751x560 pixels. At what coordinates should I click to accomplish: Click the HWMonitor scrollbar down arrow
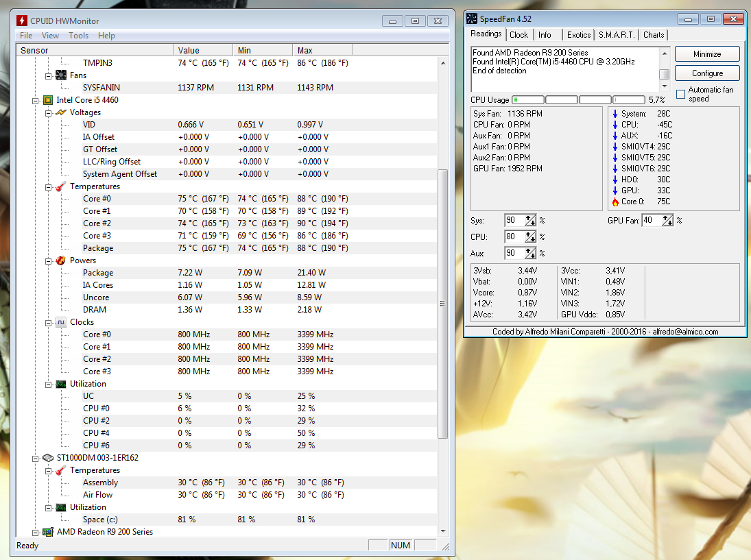pyautogui.click(x=443, y=531)
